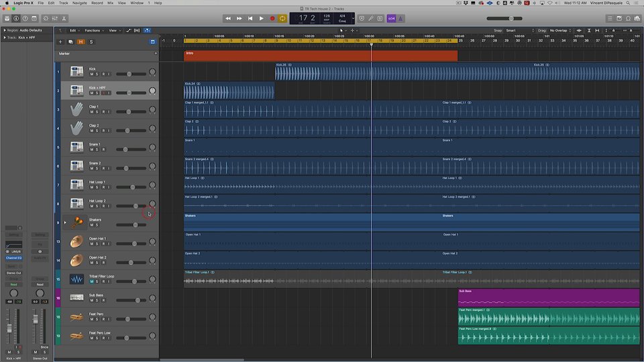Viewport: 644px width, 362px height.
Task: Open the LCD display mode dropdown arrow
Action: 353,19
